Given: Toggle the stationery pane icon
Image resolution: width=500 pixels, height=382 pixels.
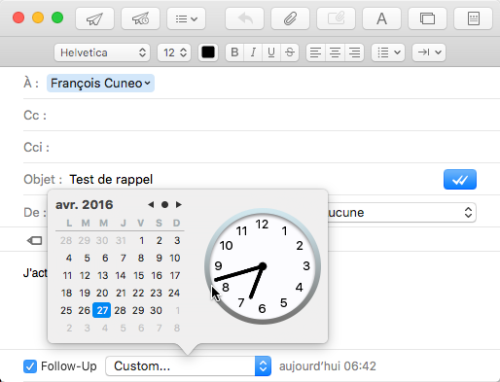Looking at the screenshot, I should click(x=473, y=19).
